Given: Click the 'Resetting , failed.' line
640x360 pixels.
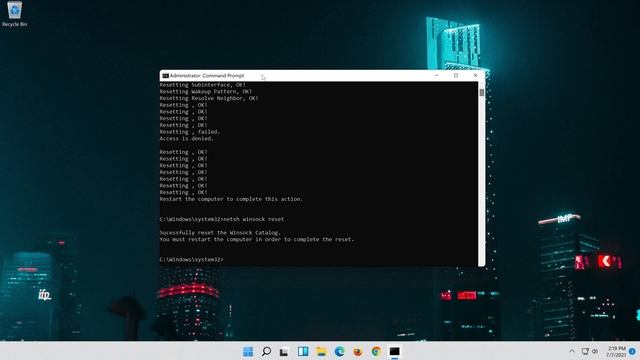Looking at the screenshot, I should coord(190,132).
